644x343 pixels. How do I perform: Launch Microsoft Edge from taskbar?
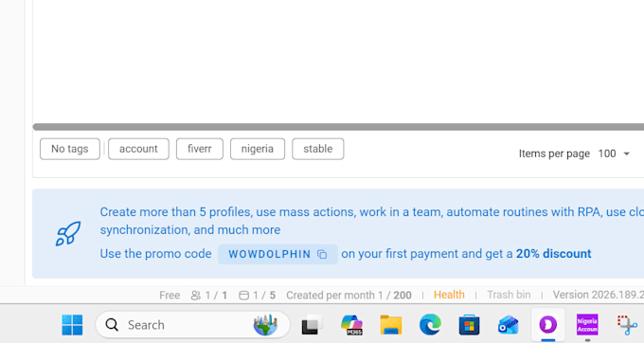pyautogui.click(x=430, y=325)
